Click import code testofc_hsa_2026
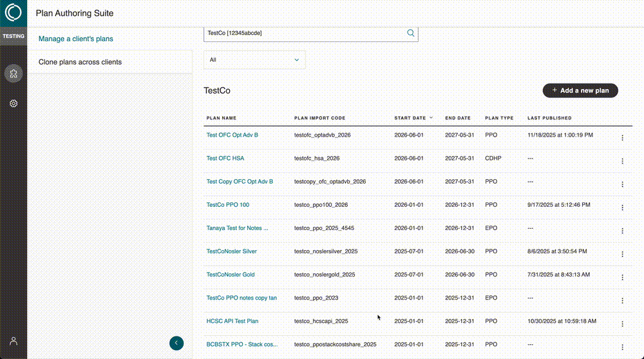644x359 pixels. (317, 159)
